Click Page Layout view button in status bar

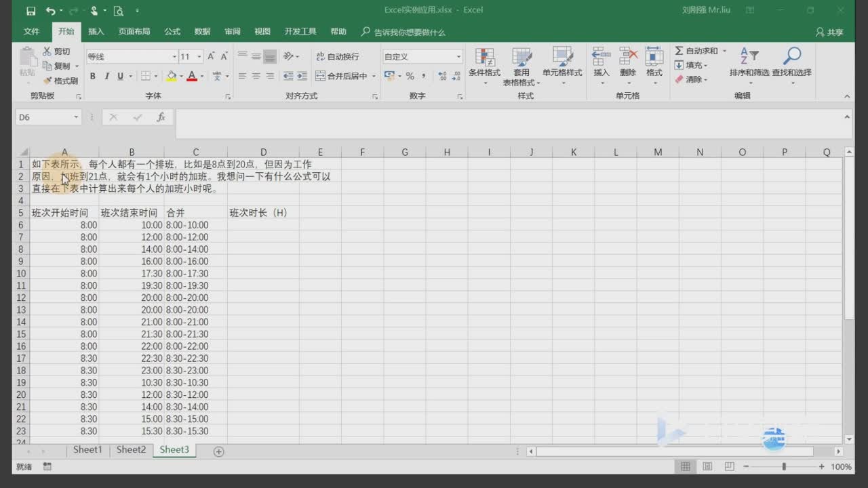(x=707, y=466)
